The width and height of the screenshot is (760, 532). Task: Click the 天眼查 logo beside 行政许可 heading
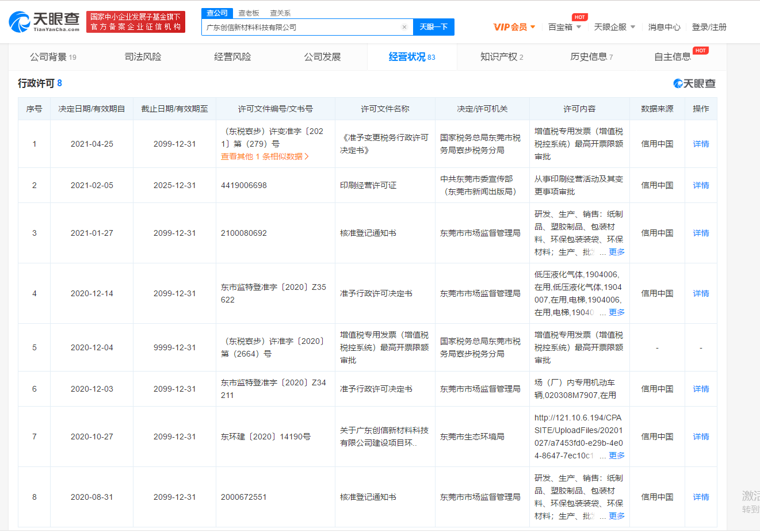[x=694, y=83]
